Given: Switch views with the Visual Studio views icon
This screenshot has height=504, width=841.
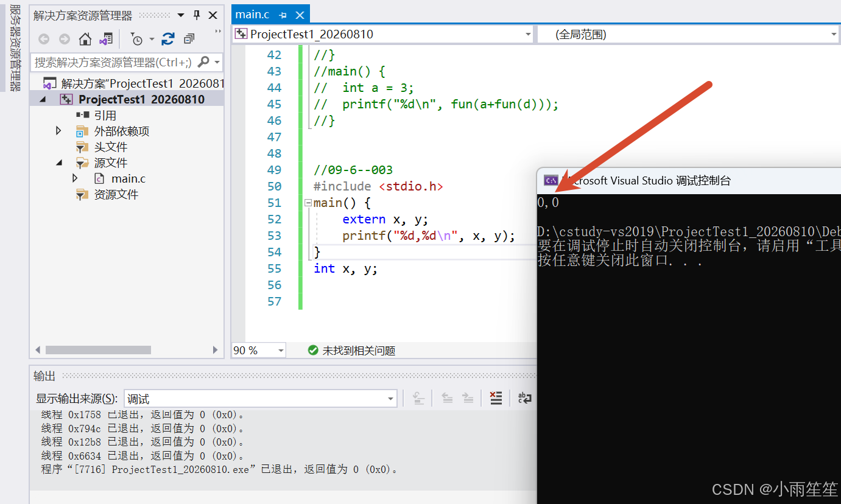Looking at the screenshot, I should [106, 39].
